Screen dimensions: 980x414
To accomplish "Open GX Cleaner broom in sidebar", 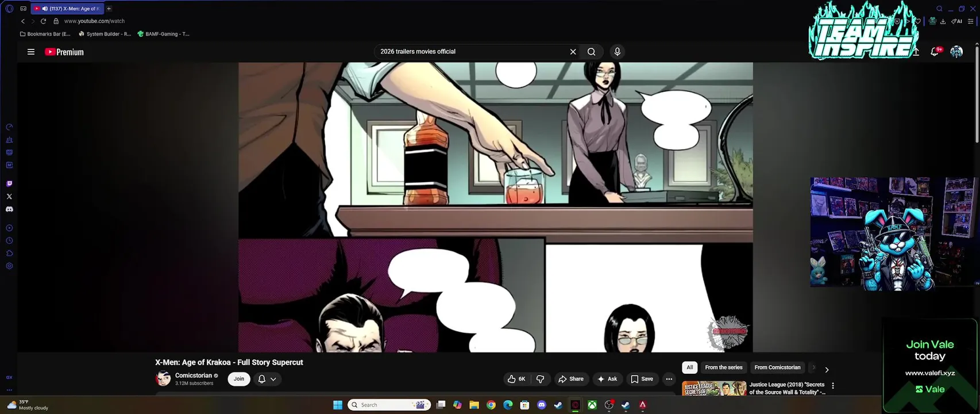I will (x=9, y=140).
